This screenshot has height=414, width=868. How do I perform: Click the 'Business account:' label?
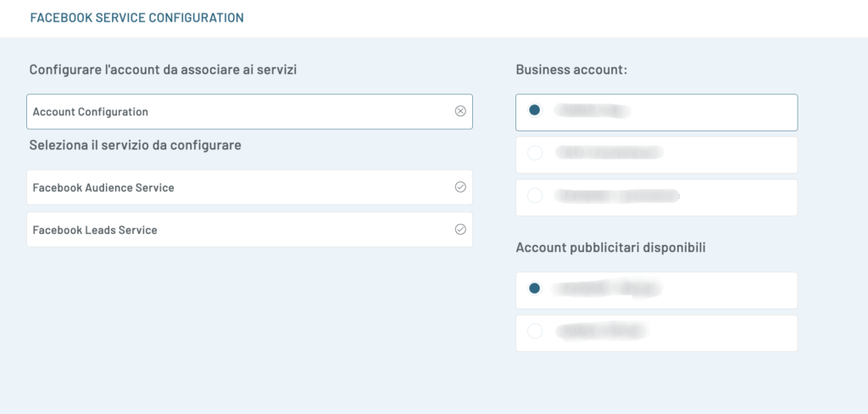pyautogui.click(x=571, y=70)
